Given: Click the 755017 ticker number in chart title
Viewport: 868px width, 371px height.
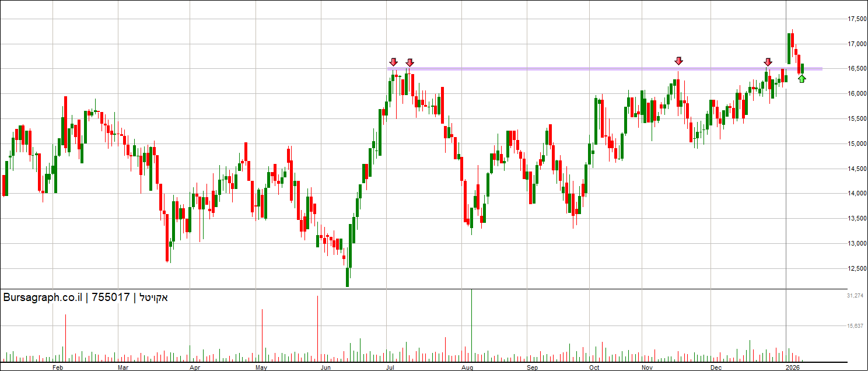Looking at the screenshot, I should (x=111, y=297).
